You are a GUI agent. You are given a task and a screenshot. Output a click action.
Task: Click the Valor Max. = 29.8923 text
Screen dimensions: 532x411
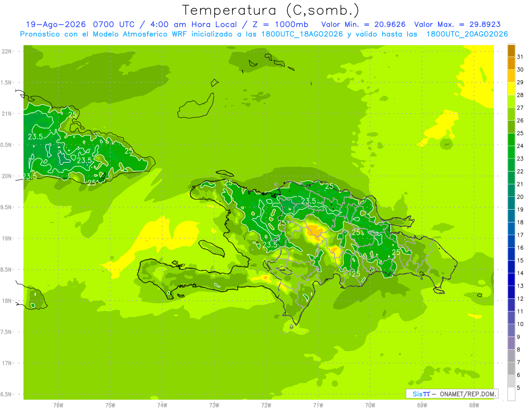[x=458, y=24]
